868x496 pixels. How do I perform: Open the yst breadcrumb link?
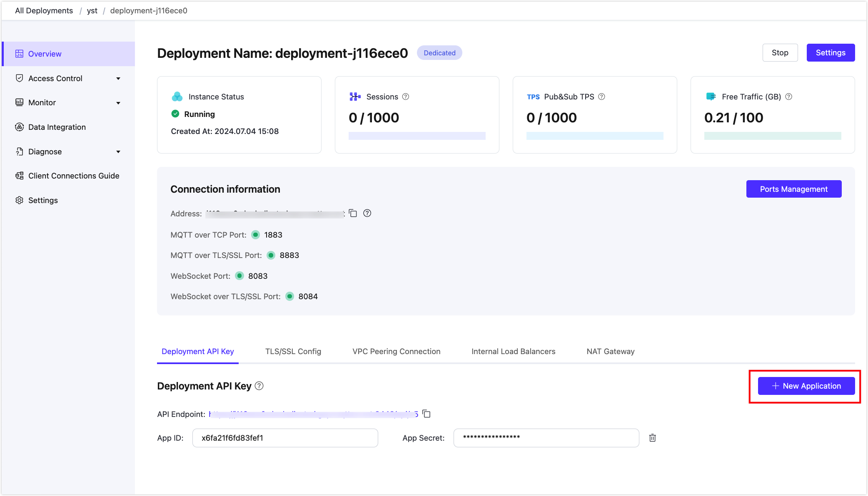[x=92, y=10]
